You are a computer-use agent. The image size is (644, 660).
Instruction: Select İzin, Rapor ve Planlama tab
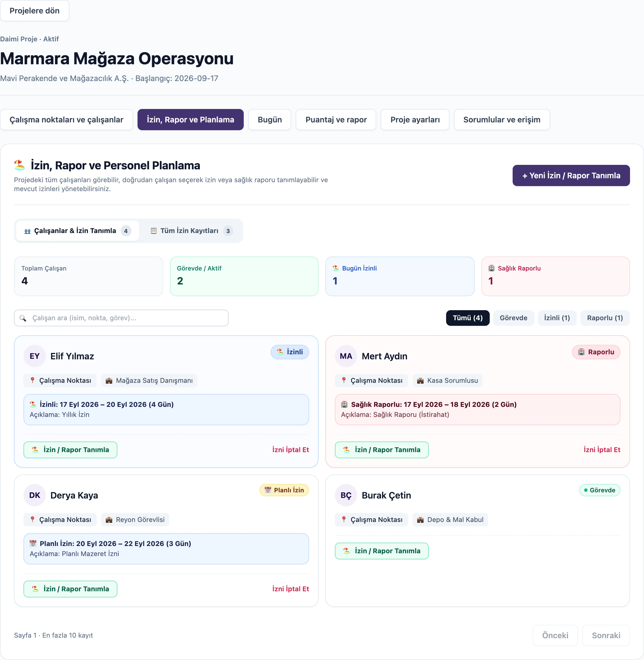(x=190, y=120)
